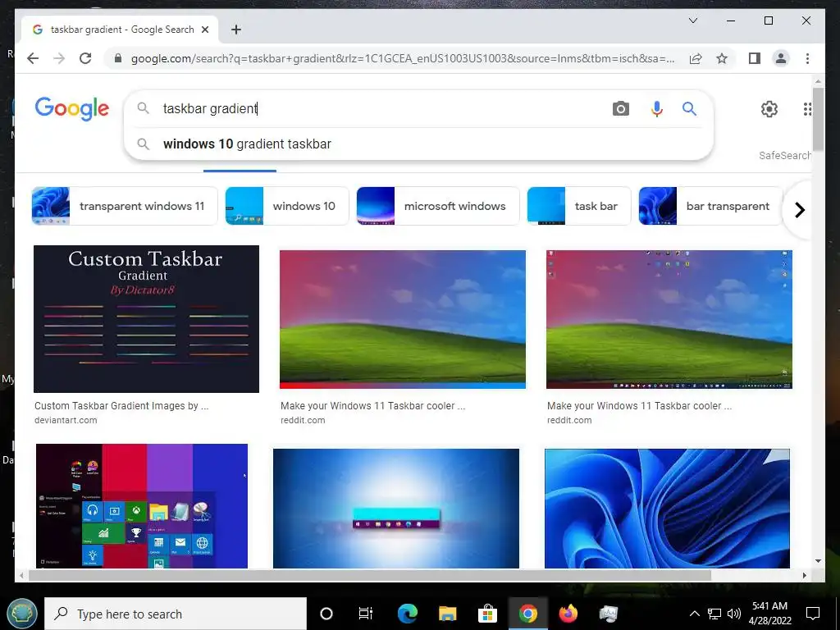The image size is (840, 630).
Task: Open Task View on the taskbar
Action: pos(366,614)
